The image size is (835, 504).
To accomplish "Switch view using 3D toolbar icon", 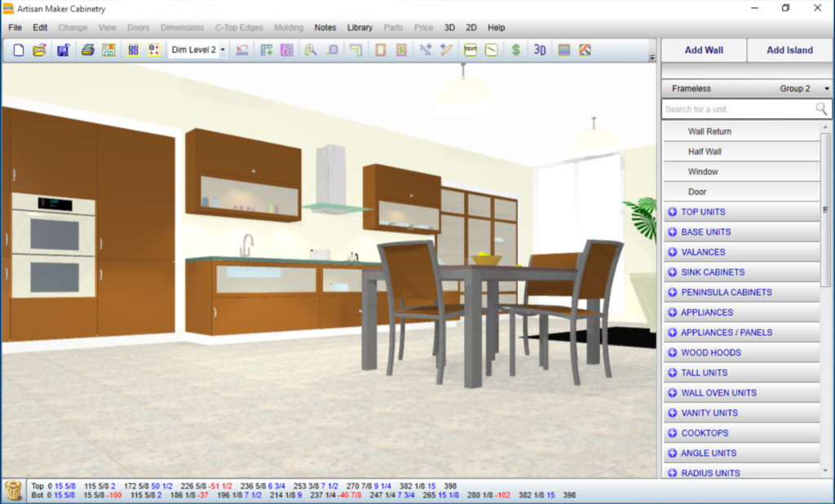I will (539, 50).
